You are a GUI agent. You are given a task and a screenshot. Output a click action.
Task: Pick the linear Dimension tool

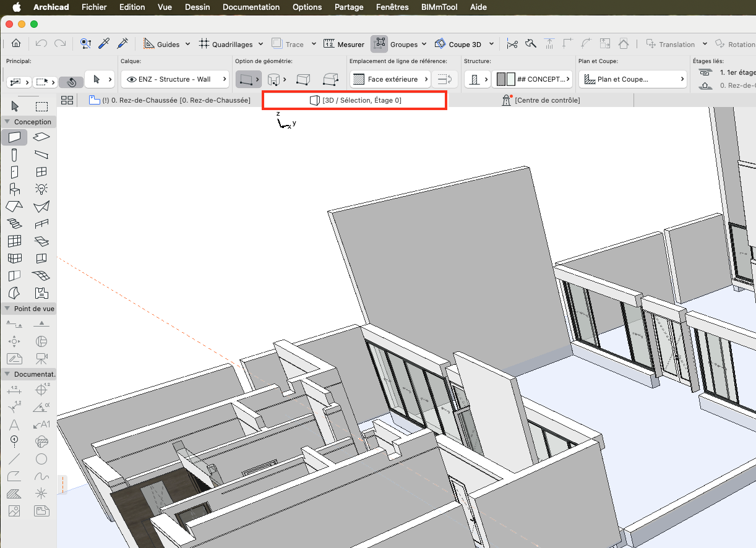point(14,390)
